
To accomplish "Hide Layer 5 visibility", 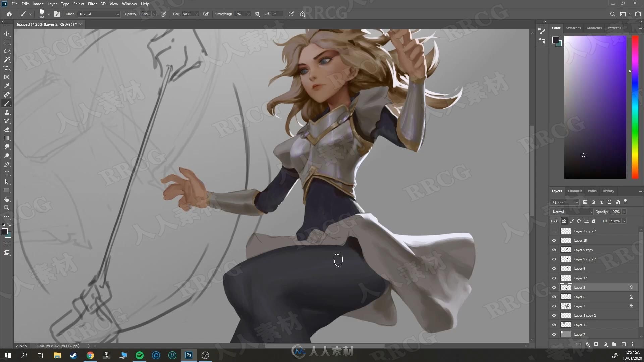I will (554, 288).
